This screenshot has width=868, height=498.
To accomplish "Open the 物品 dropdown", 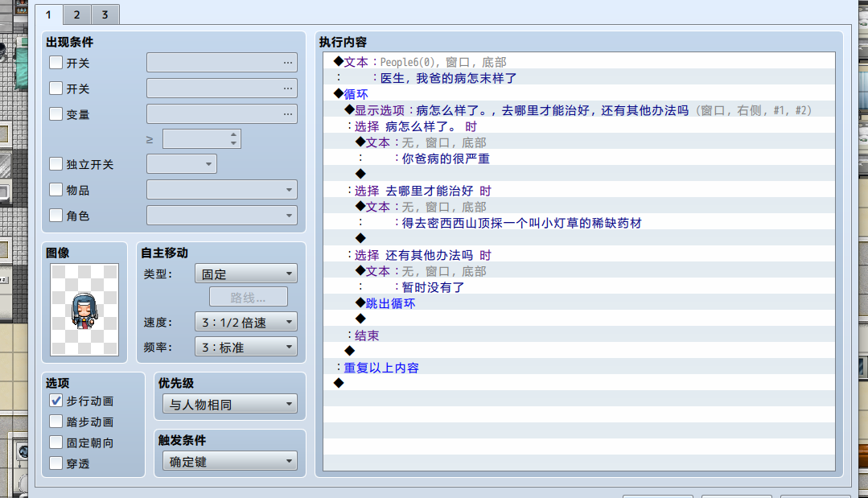I will [222, 190].
